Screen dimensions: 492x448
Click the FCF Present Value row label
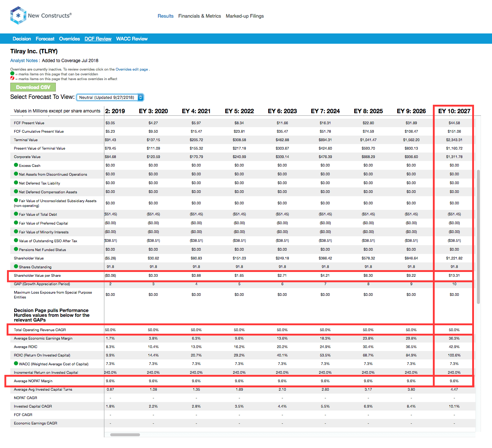[x=29, y=123]
